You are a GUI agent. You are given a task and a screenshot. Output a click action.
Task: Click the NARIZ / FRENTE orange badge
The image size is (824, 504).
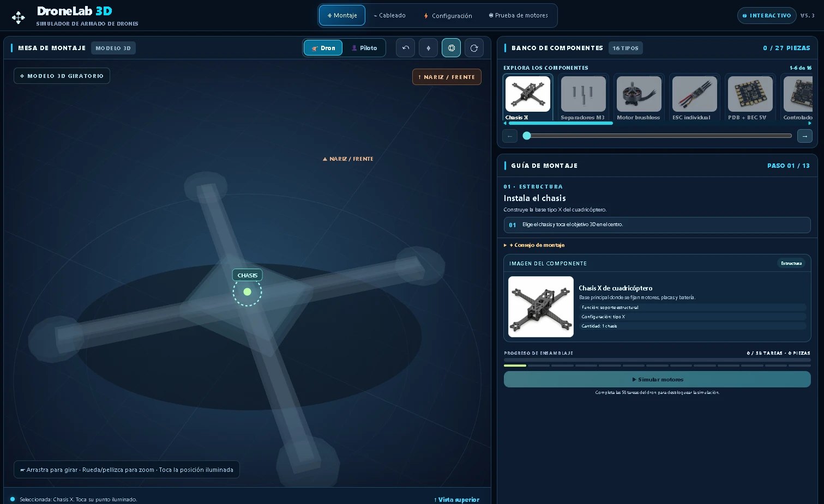point(447,77)
